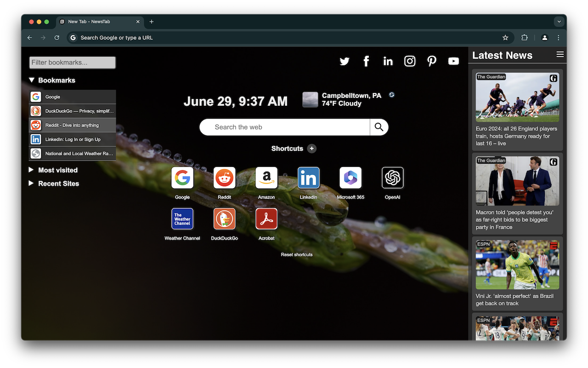Viewport: 588px width, 368px height.
Task: Open the Twitter social icon
Action: click(344, 61)
